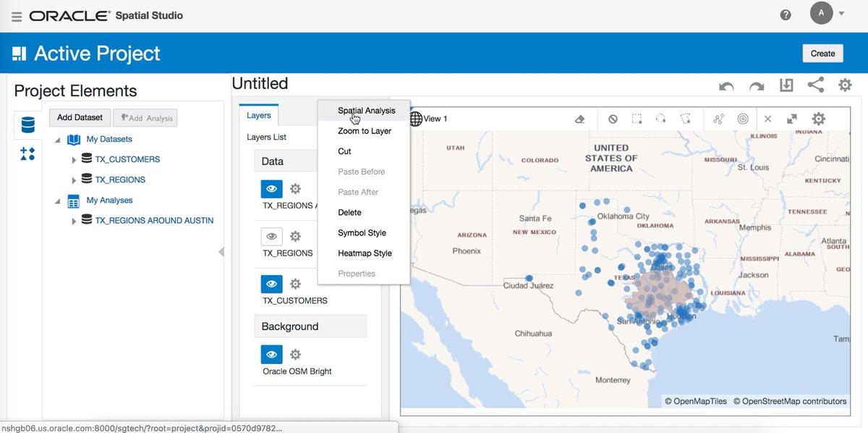Click the undo arrow icon
Image resolution: width=868 pixels, height=433 pixels.
[x=727, y=86]
